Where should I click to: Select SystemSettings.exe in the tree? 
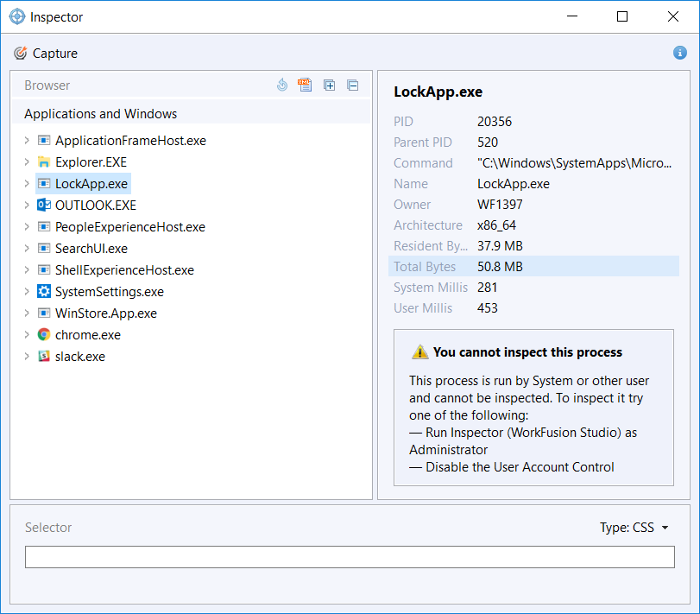point(110,292)
